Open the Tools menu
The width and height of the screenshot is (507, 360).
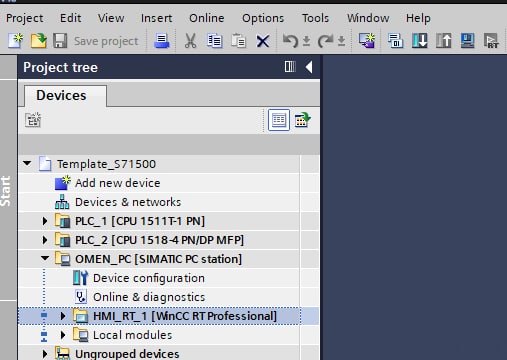pos(315,18)
